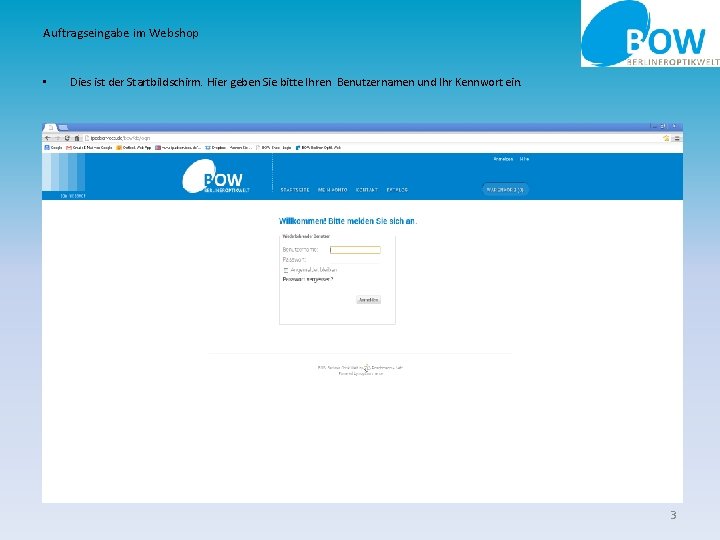Open the Outlook Web App bookmark

(x=134, y=148)
